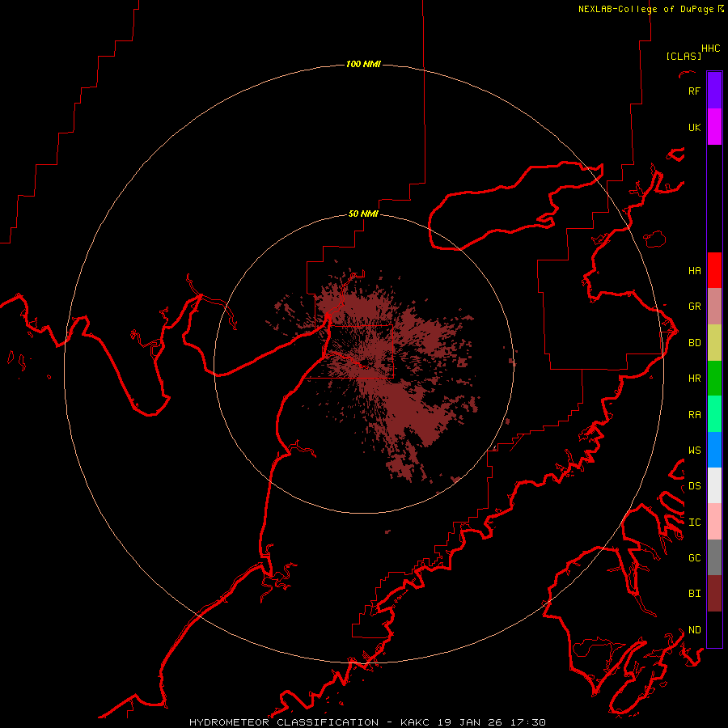Click the HR legend label

pyautogui.click(x=694, y=379)
